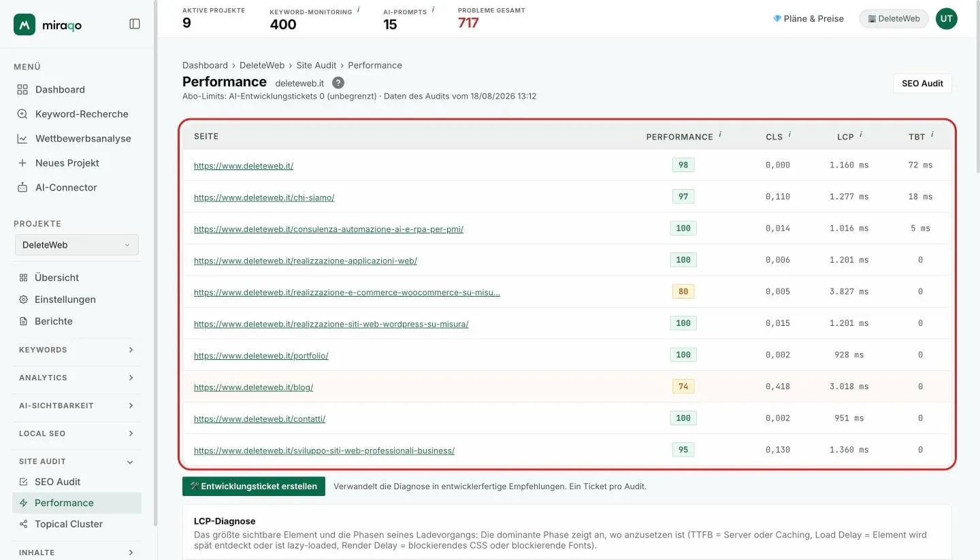Click the DeleteWeb pill button in the header
Screen dimensions: 980x560
tap(894, 19)
